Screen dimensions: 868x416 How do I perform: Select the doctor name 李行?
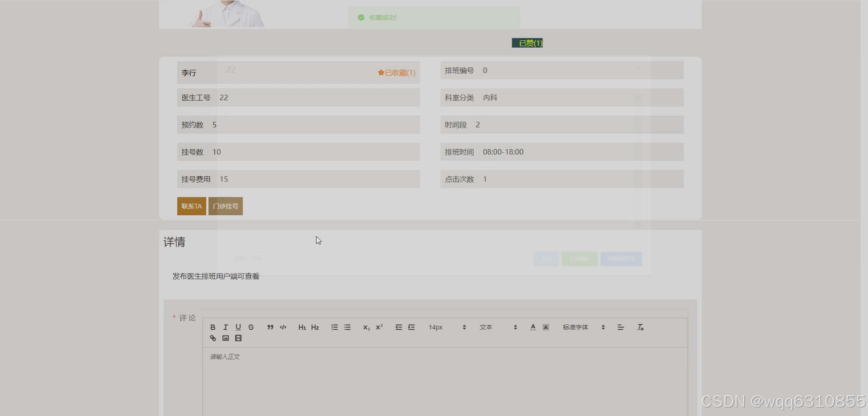[x=189, y=73]
